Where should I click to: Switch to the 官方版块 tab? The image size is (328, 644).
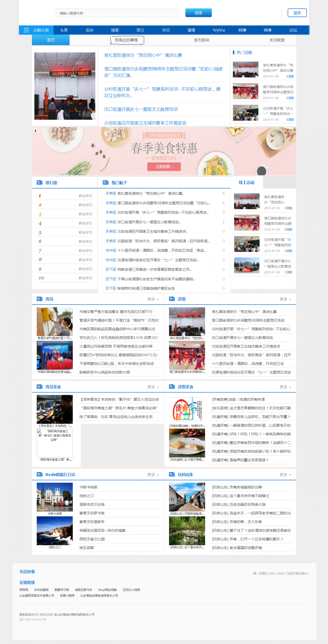tap(202, 40)
